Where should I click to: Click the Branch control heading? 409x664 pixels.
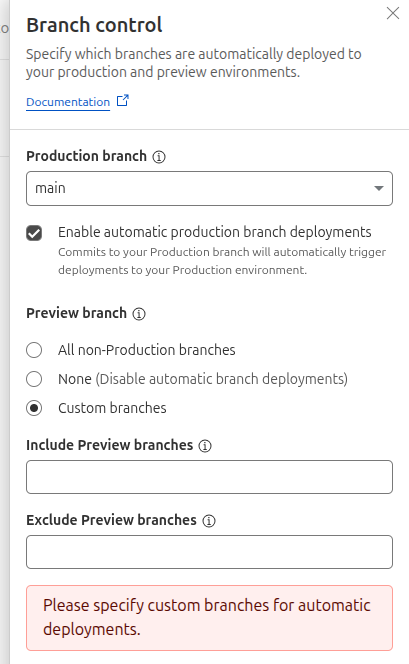coord(94,25)
